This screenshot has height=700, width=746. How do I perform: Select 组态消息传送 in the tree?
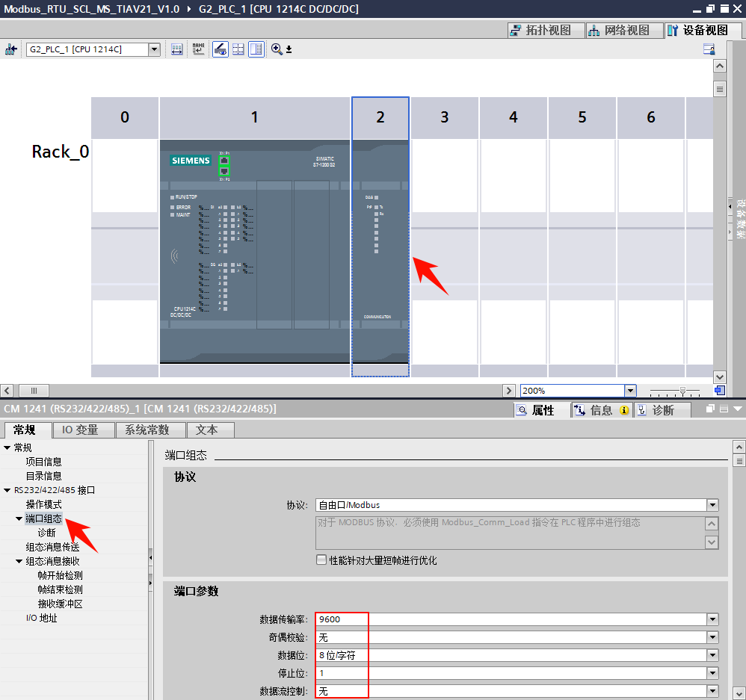tap(52, 547)
